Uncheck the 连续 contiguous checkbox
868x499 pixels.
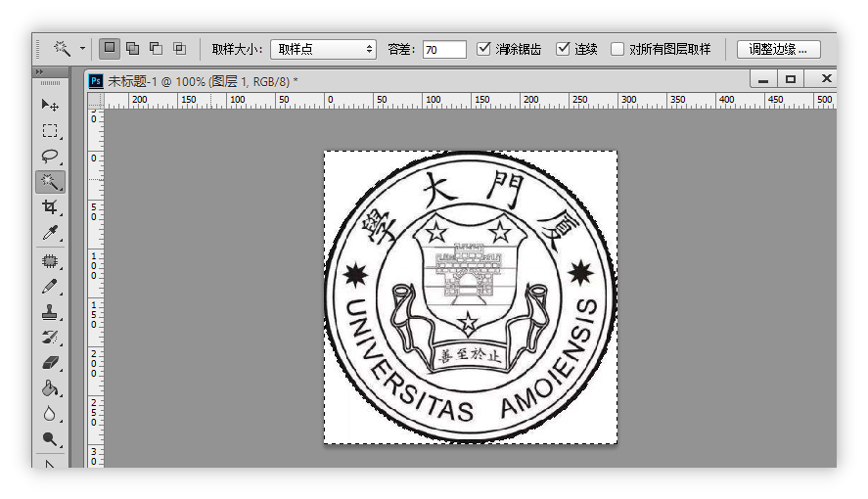click(563, 49)
